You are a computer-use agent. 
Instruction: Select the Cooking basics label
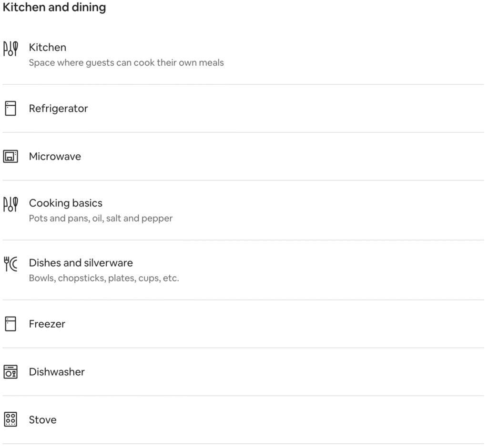click(x=66, y=203)
